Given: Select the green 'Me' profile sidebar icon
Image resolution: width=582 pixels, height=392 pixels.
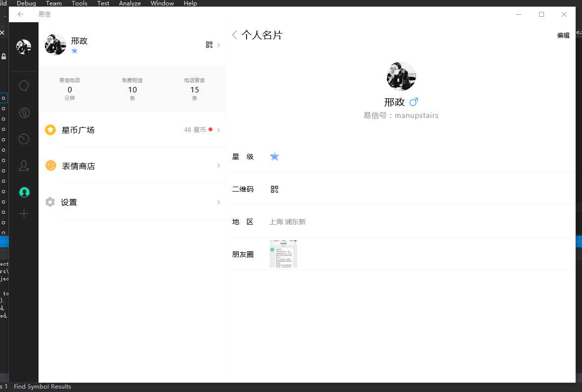Looking at the screenshot, I should [25, 192].
